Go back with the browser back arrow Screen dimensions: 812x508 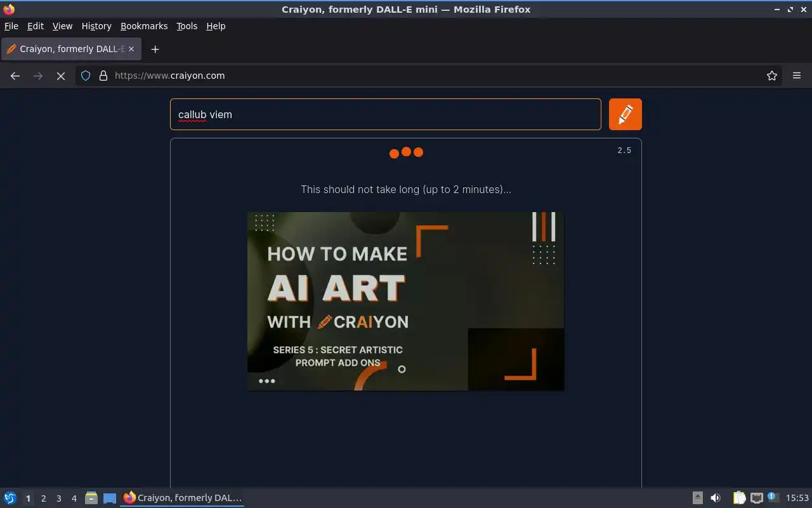15,76
